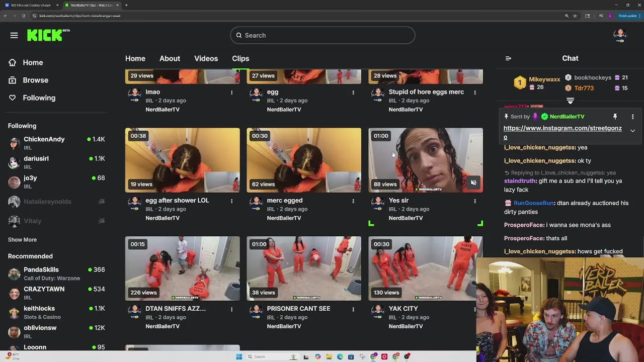Open Following in the sidebar
Image resolution: width=644 pixels, height=362 pixels.
pyautogui.click(x=39, y=98)
